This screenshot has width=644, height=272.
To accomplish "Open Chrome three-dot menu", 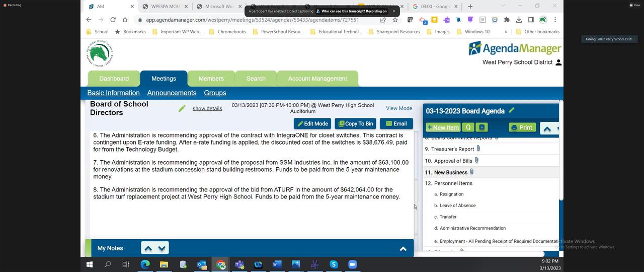I will [555, 20].
